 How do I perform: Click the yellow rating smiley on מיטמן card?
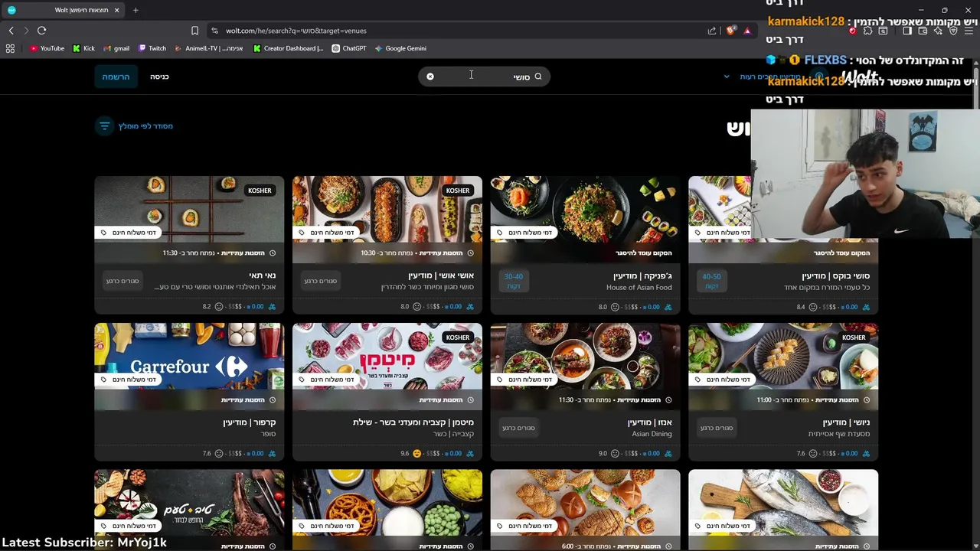click(416, 453)
